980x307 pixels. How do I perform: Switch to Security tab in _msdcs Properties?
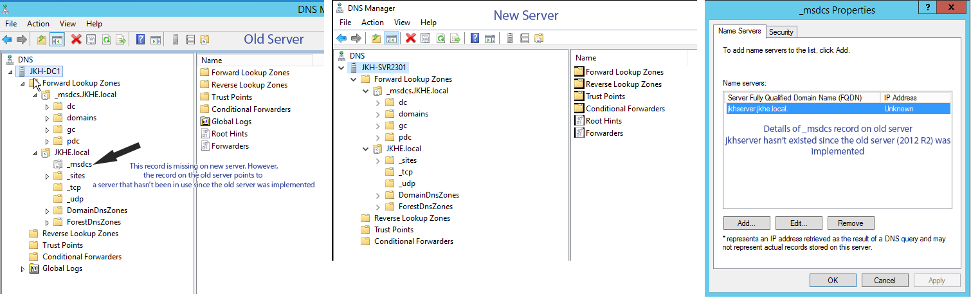tap(781, 32)
